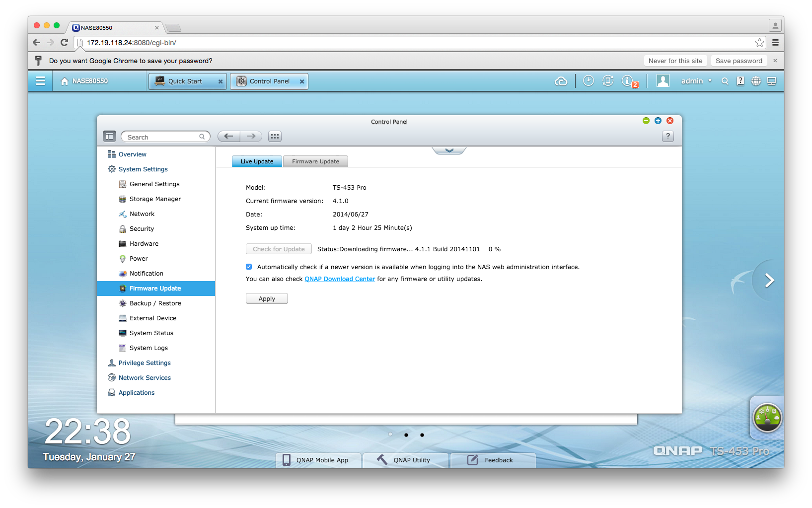Expand Privilege Settings in sidebar
The height and width of the screenshot is (508, 812).
point(140,363)
